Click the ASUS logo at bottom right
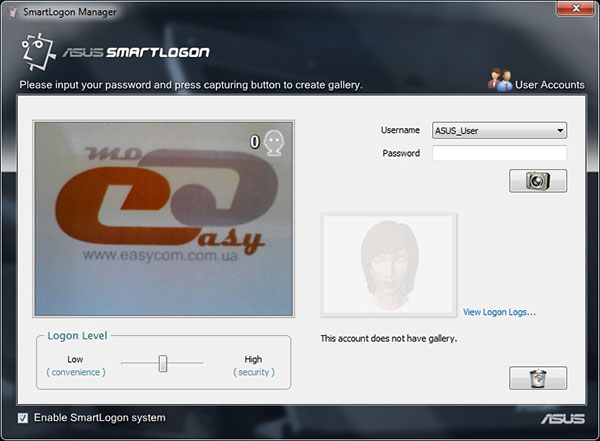 tap(562, 418)
